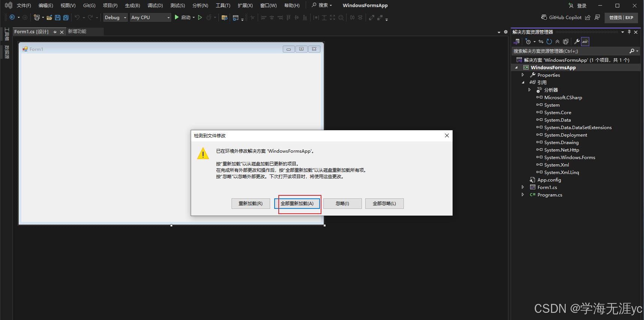Click the 搜索 box in title bar
Image resolution: width=644 pixels, height=320 pixels.
[x=322, y=5]
